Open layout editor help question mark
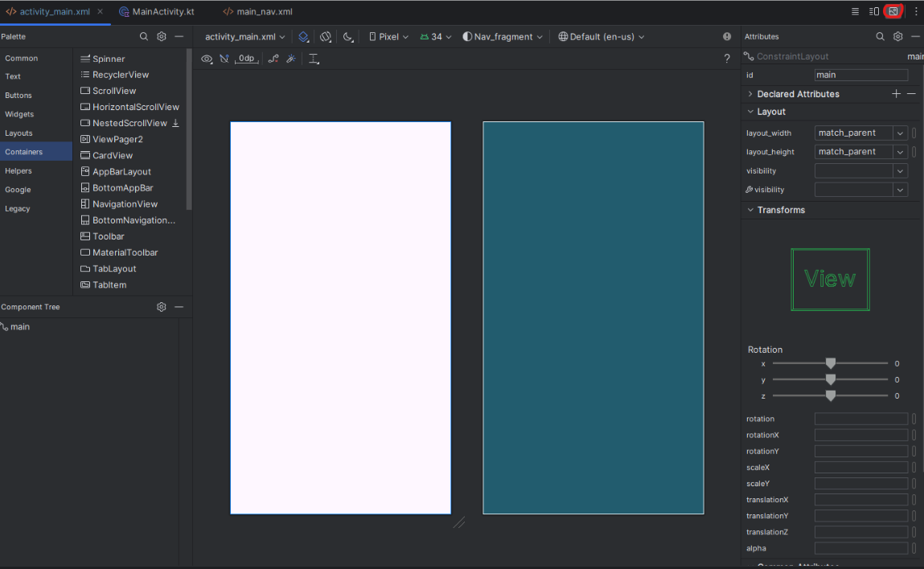 727,59
